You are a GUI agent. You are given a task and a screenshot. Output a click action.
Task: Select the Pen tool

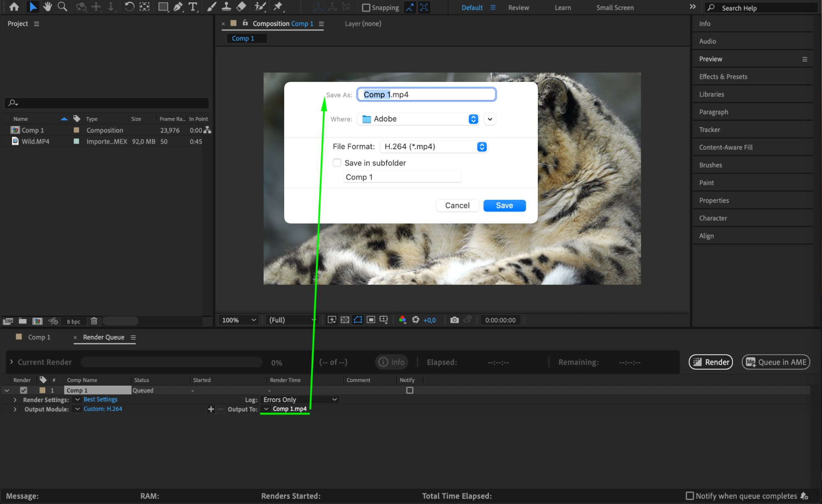[x=178, y=7]
